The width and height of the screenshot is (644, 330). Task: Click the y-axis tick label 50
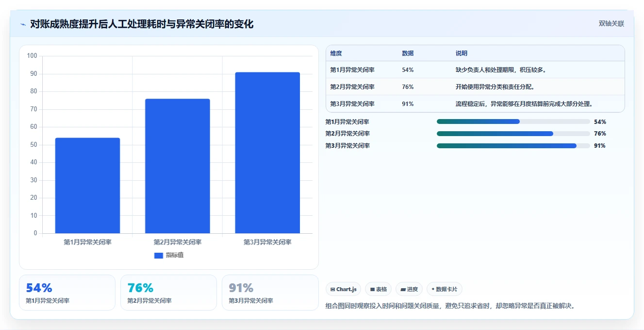tap(33, 145)
